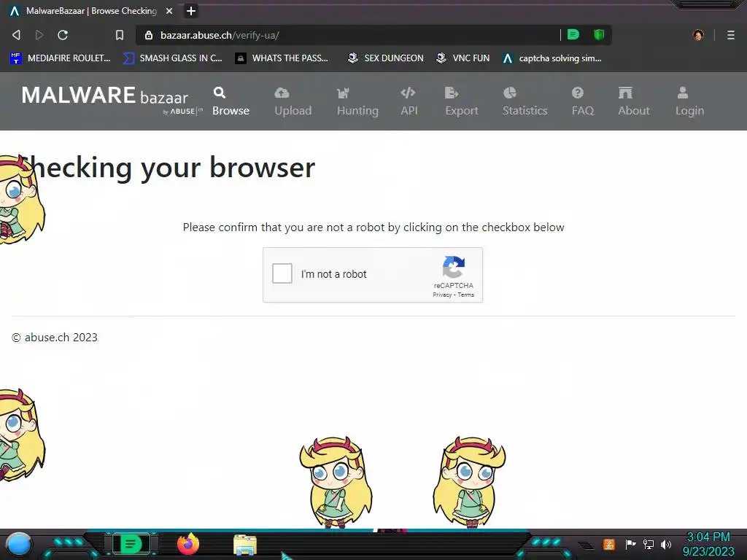
Task: Click the MALWARE bazaar logo
Action: point(111,100)
